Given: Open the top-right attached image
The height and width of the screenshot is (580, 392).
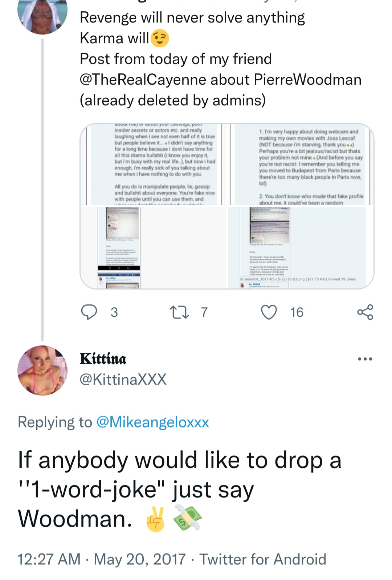Looking at the screenshot, I should pos(301,165).
